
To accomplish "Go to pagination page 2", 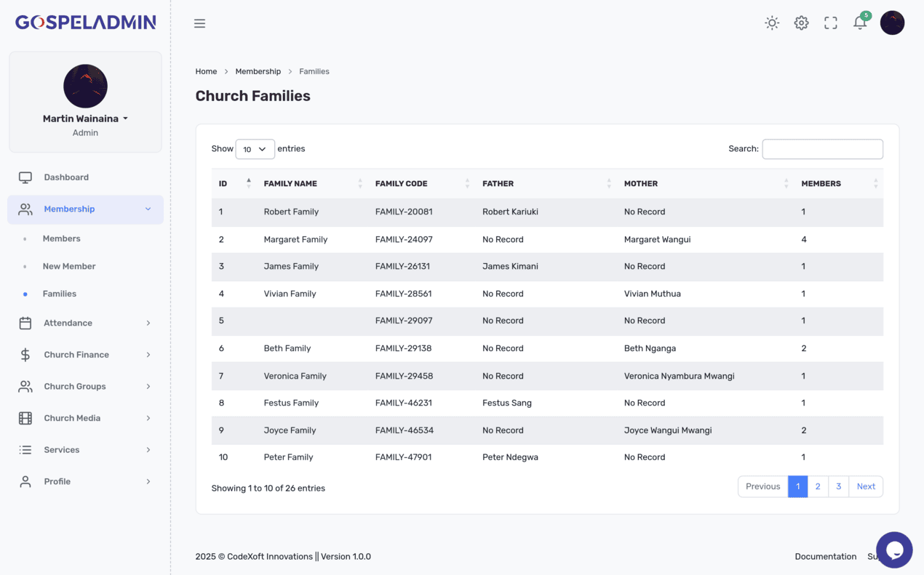I will 818,486.
